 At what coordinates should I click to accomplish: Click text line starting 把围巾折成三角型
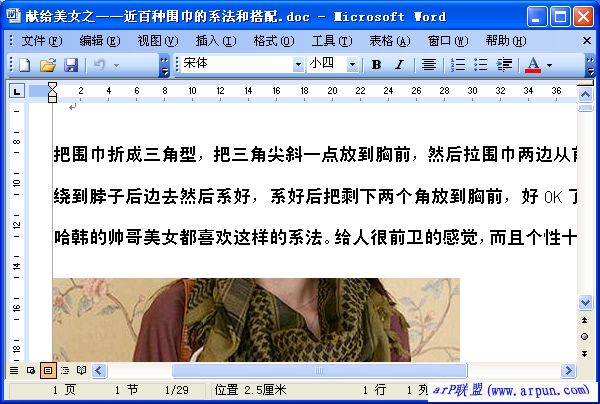(315, 155)
